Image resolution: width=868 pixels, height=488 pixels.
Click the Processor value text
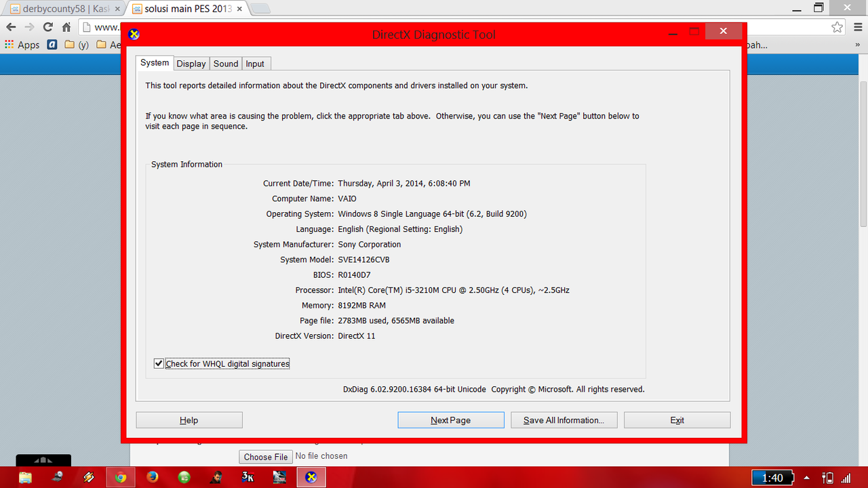[454, 290]
